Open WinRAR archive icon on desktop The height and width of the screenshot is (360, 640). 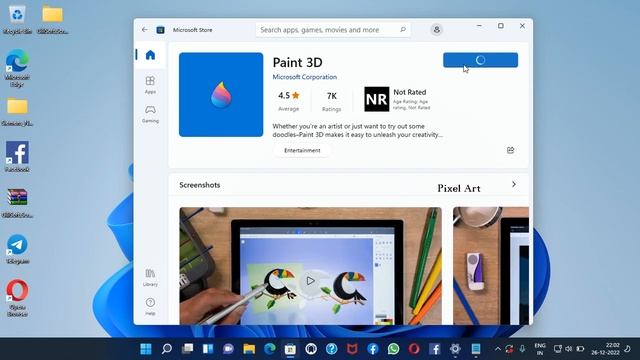[17, 203]
